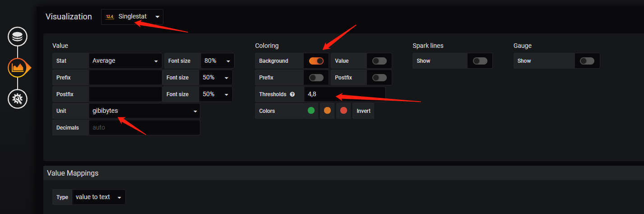Enable the Gauge Show toggle
The image size is (644, 214).
coord(587,61)
